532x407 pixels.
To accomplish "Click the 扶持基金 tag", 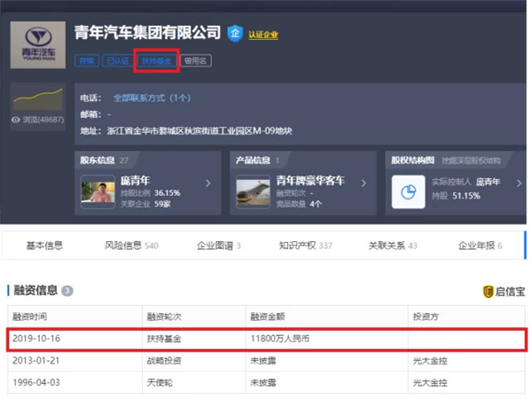I will pos(156,61).
